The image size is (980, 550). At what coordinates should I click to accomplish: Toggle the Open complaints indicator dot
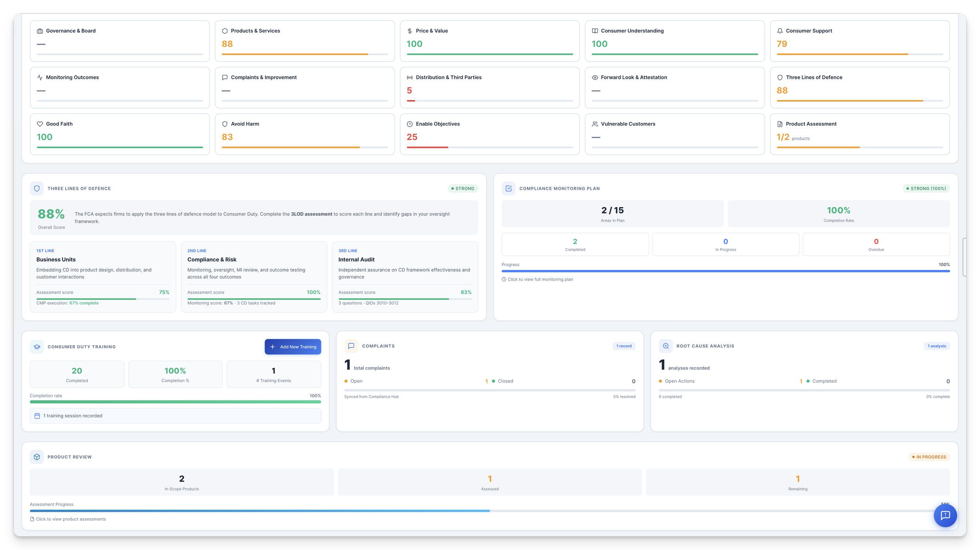(346, 381)
